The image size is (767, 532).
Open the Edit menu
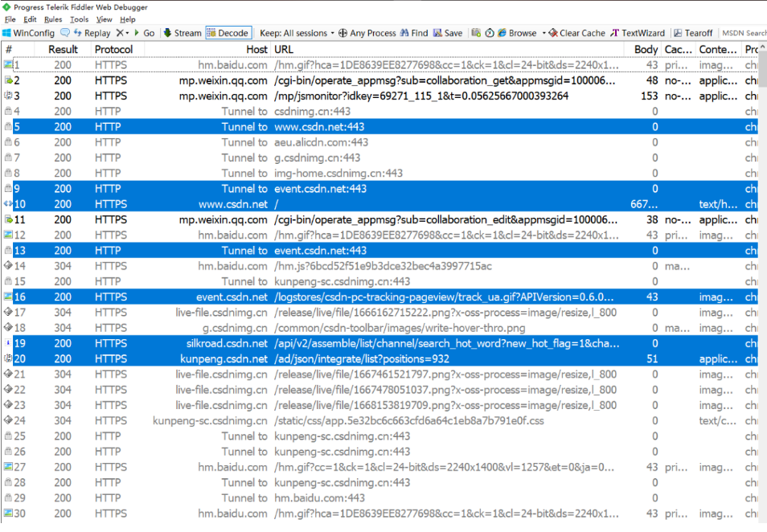30,19
